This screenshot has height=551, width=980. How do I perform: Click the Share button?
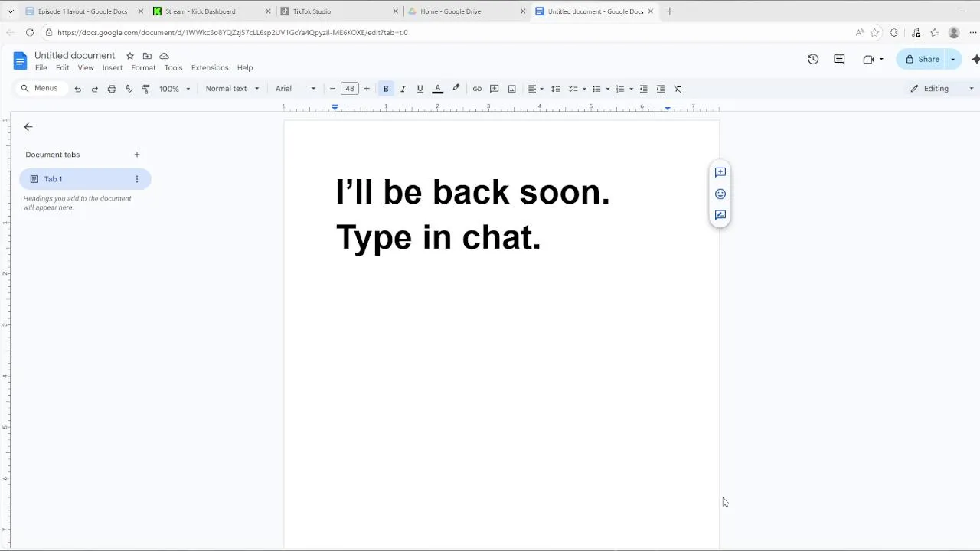(922, 59)
